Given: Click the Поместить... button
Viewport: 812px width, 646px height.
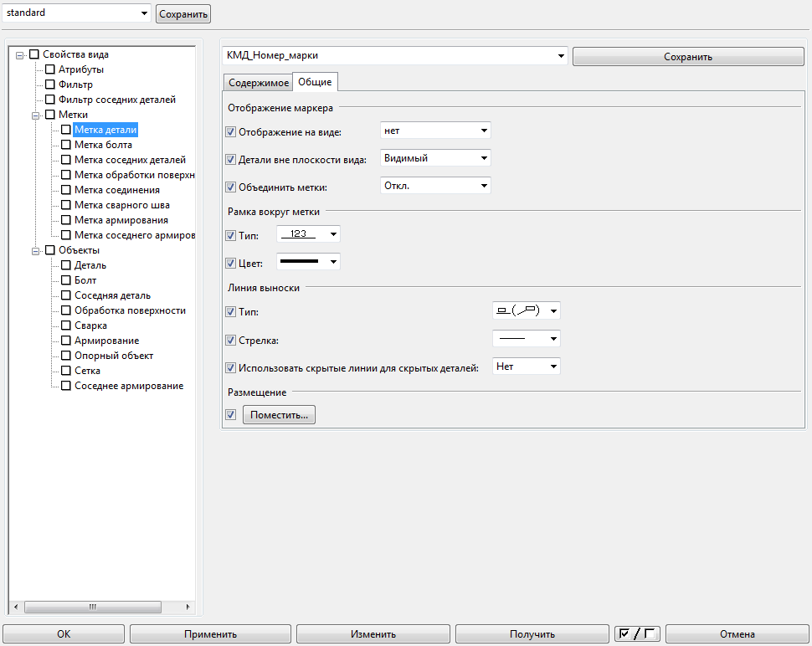Looking at the screenshot, I should 279,415.
